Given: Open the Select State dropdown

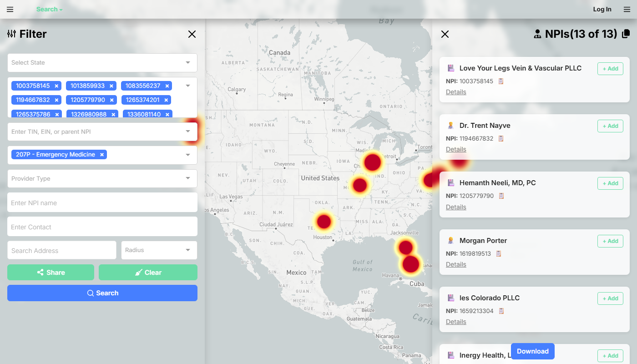Looking at the screenshot, I should pos(102,62).
